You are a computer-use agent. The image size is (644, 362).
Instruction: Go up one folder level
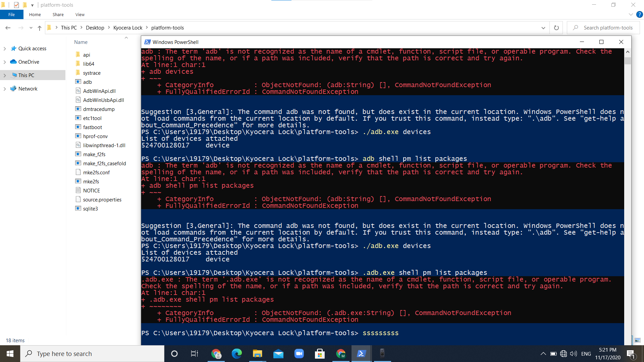click(x=40, y=28)
